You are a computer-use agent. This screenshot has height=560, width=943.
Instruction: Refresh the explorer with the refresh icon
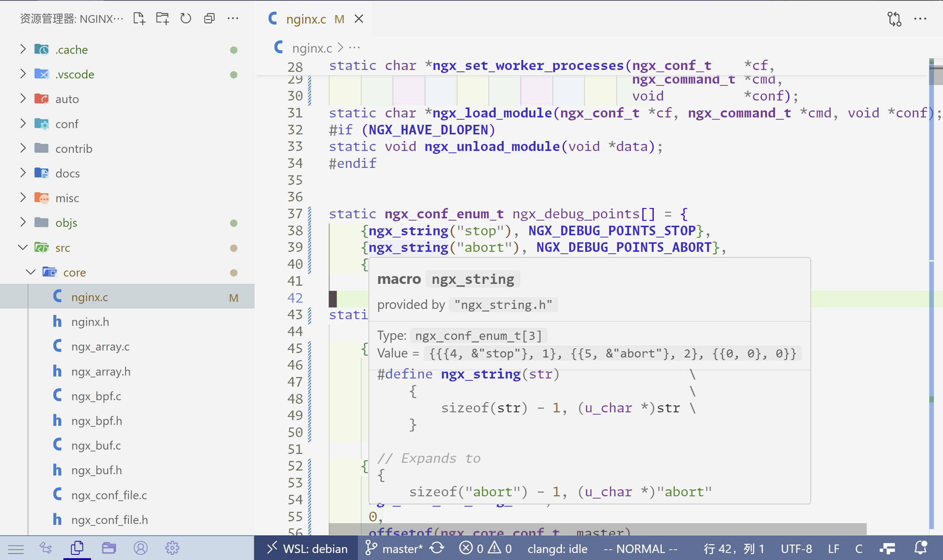click(186, 18)
